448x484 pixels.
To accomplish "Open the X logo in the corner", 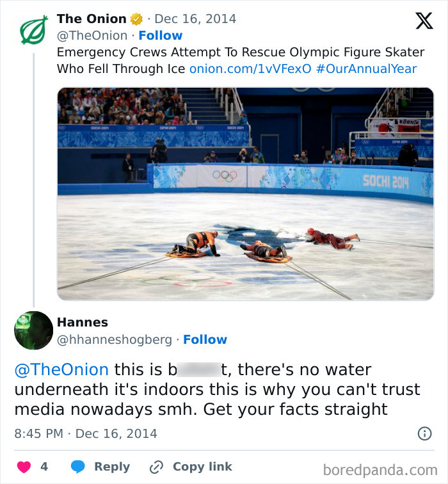I will 424,21.
